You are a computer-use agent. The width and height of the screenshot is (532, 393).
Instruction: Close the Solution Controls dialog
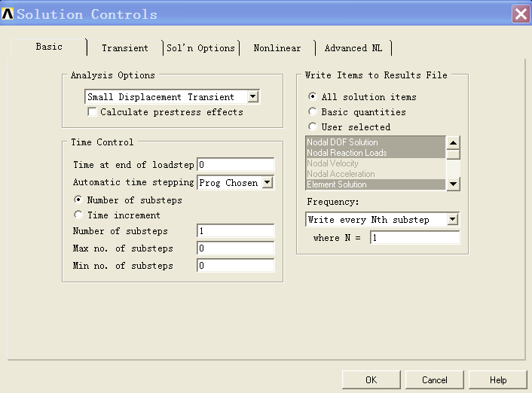[520, 14]
